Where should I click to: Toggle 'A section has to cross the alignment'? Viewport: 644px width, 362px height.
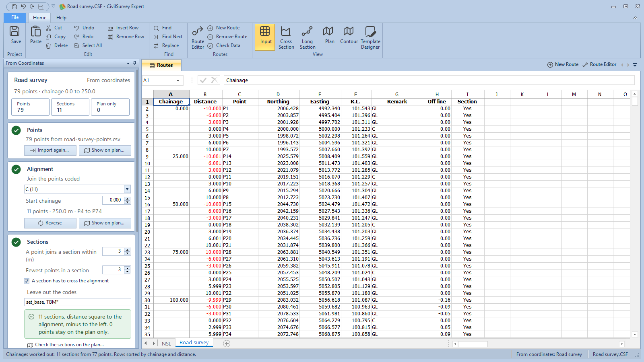click(27, 281)
